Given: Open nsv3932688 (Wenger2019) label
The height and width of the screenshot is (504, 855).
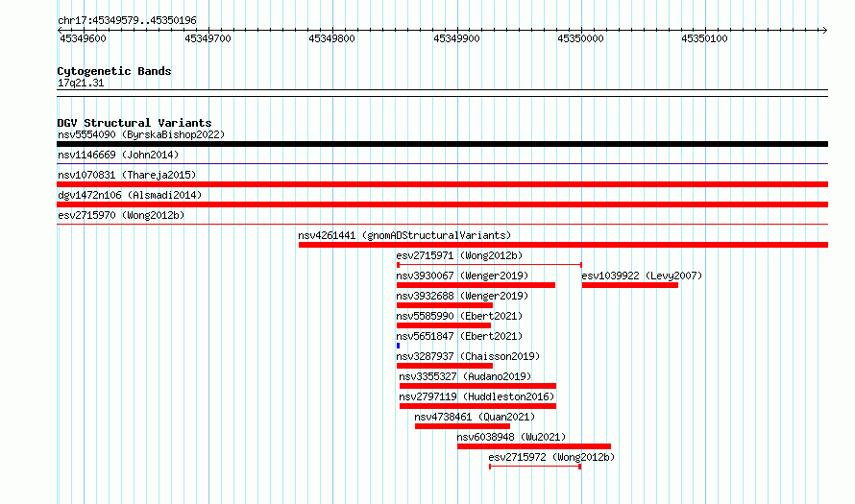Looking at the screenshot, I should point(462,296).
